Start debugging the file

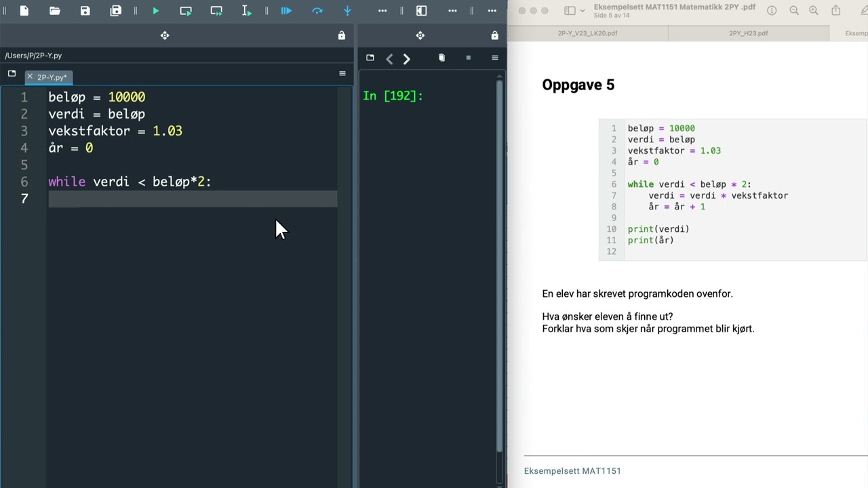(x=286, y=11)
